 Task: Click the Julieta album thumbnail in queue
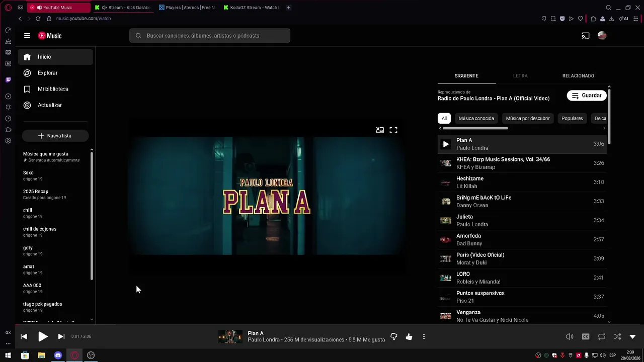tap(446, 221)
